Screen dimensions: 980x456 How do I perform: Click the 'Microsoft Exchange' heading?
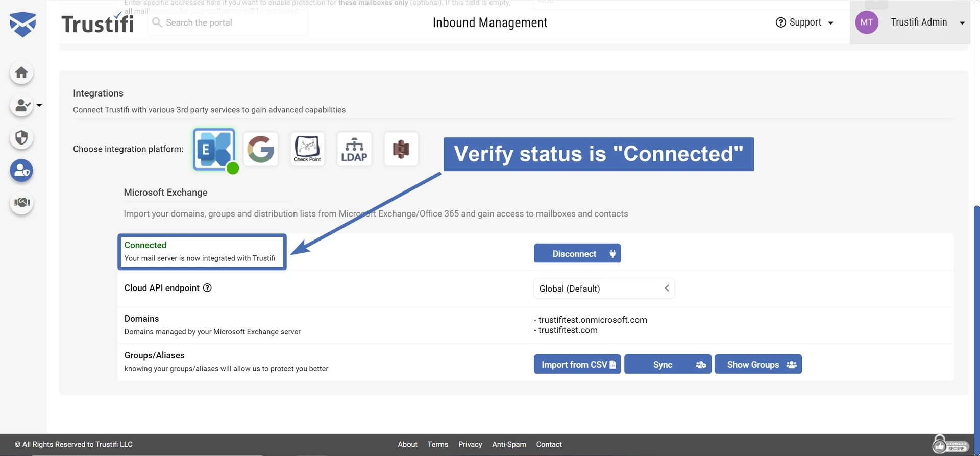(x=165, y=193)
